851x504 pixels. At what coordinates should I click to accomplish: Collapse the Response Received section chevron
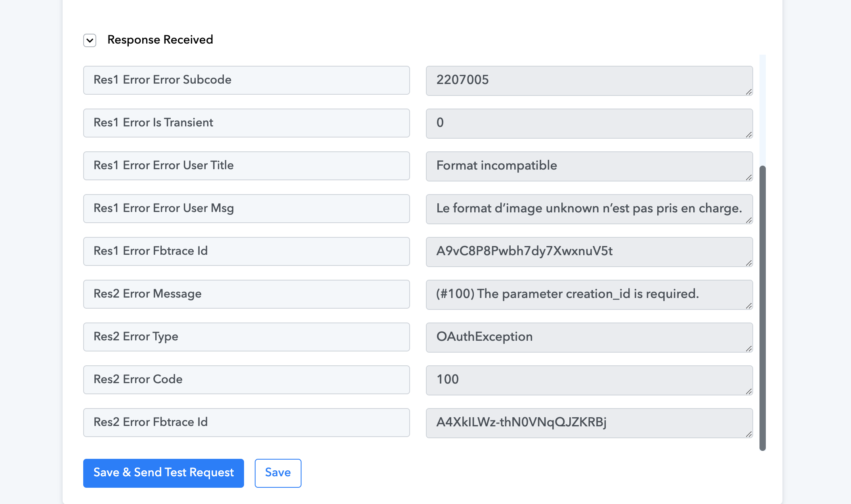[90, 40]
